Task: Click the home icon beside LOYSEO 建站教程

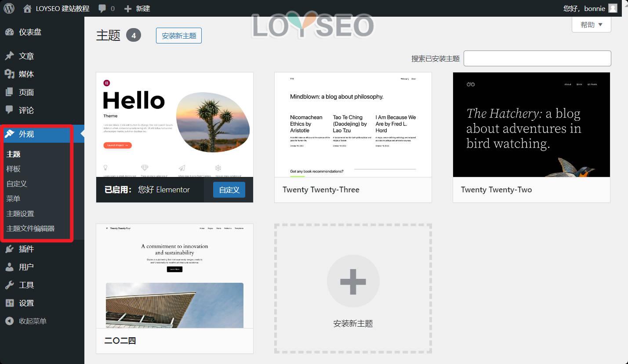Action: [27, 8]
